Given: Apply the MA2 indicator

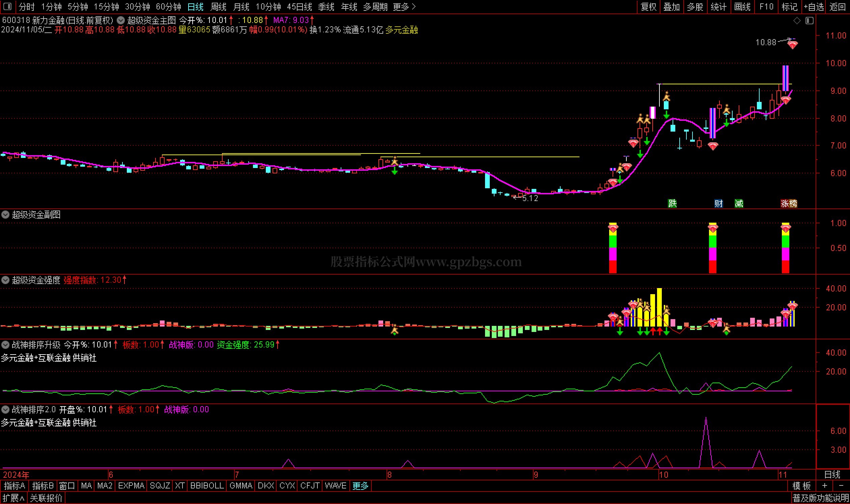Looking at the screenshot, I should click(x=105, y=486).
